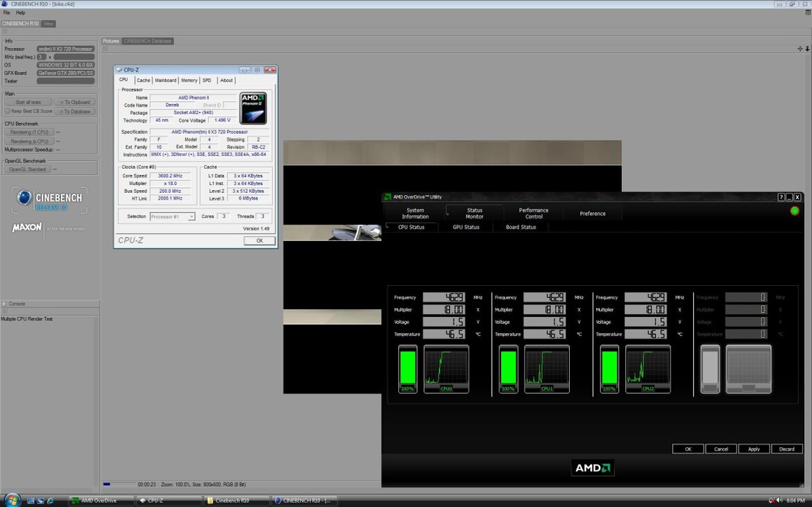Viewport: 812px width, 507px height.
Task: Switch to CPU-Z taskbar button
Action: click(169, 500)
